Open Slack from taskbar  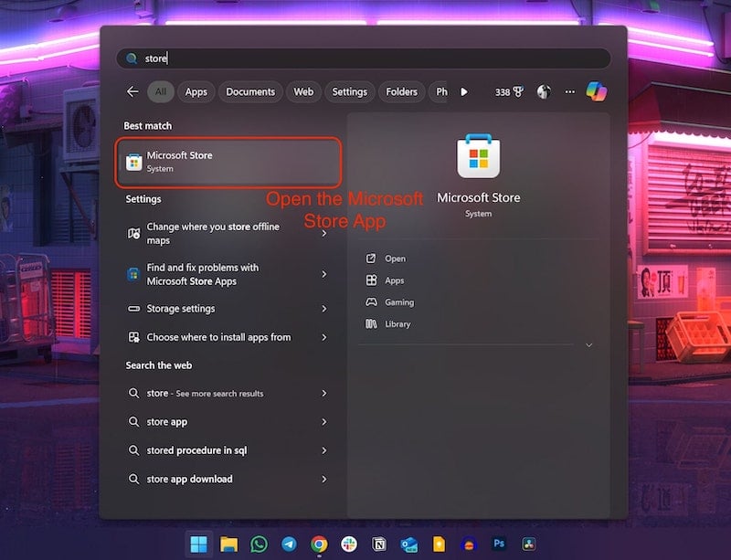tap(349, 544)
